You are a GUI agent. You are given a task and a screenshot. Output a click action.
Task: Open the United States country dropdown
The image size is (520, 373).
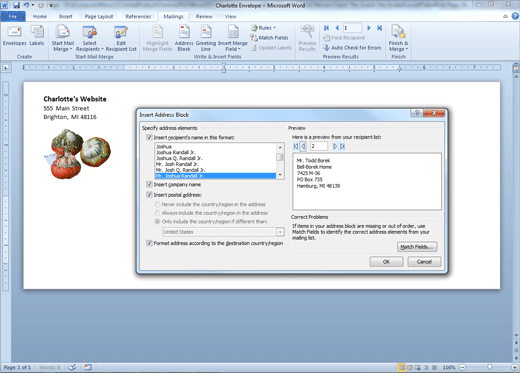[280, 232]
